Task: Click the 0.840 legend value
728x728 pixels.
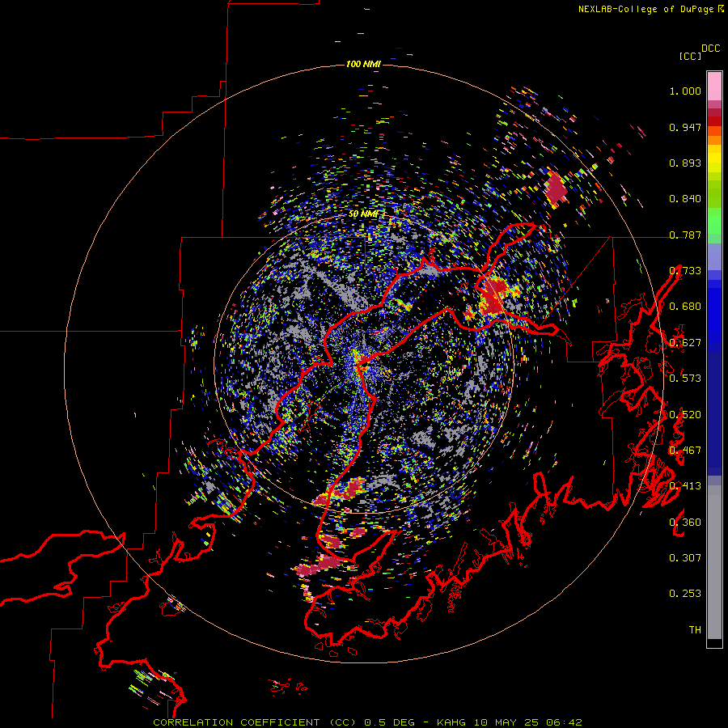Action: (685, 199)
